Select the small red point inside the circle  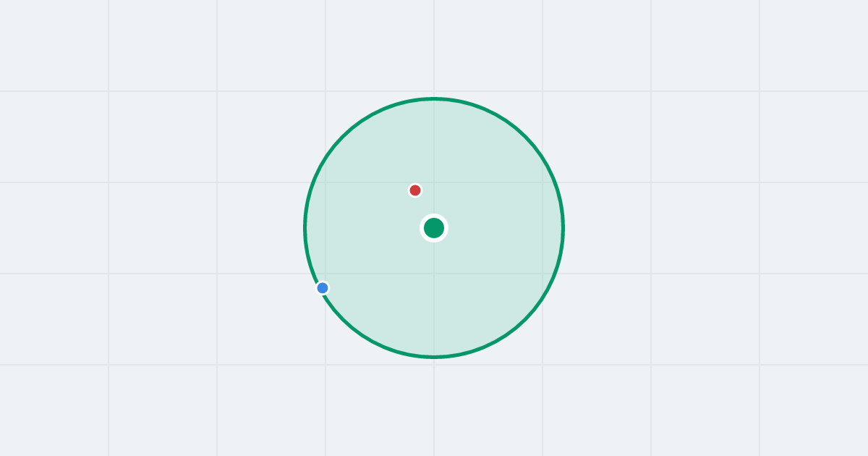[x=415, y=190]
